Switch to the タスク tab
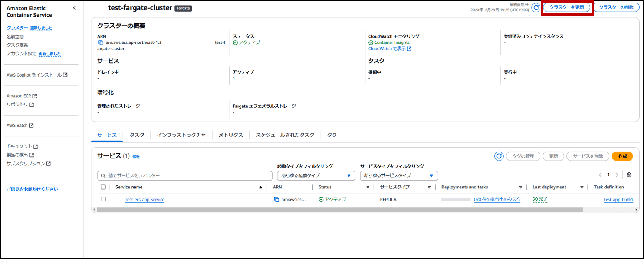 coord(137,135)
